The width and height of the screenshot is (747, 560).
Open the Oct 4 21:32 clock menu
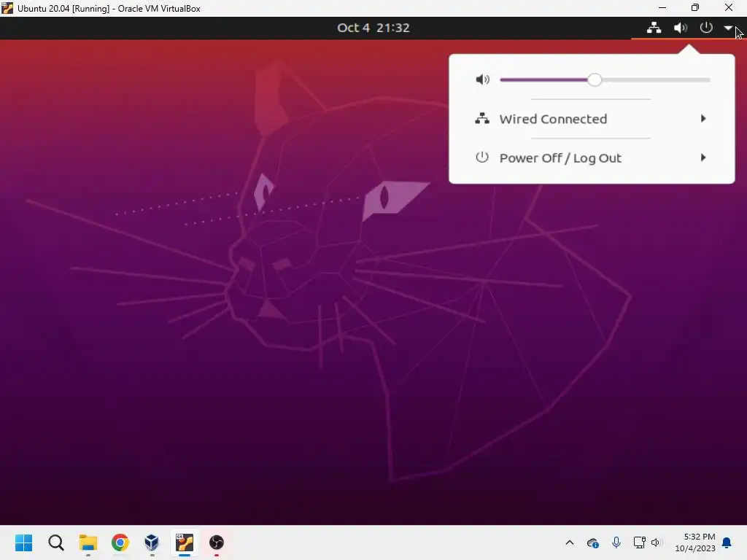(x=373, y=28)
